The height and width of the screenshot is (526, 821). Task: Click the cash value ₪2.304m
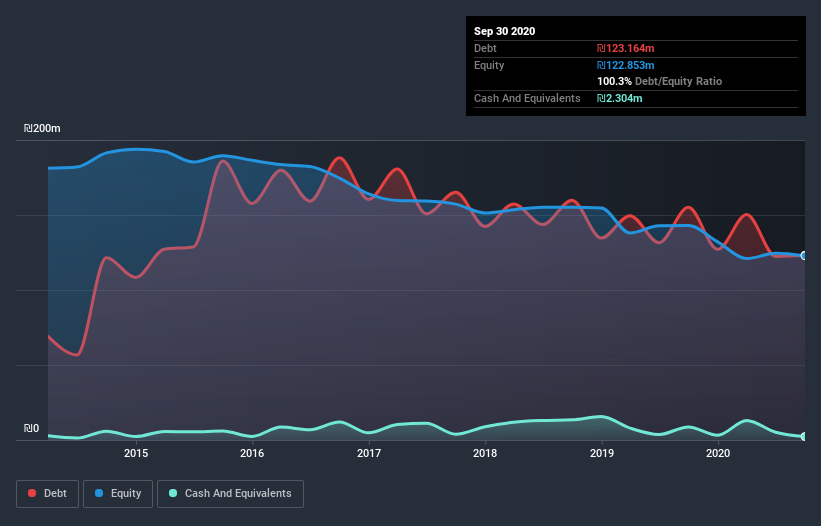coord(619,98)
